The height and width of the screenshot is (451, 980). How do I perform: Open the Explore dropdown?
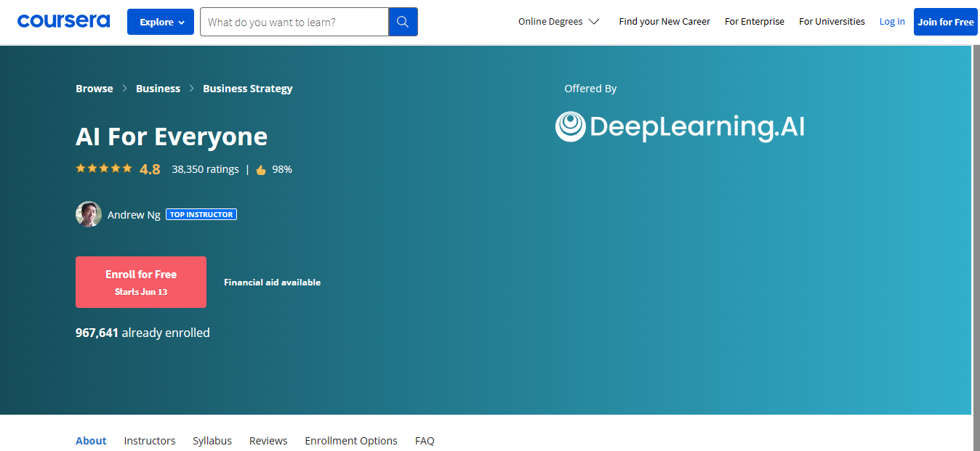[x=161, y=22]
